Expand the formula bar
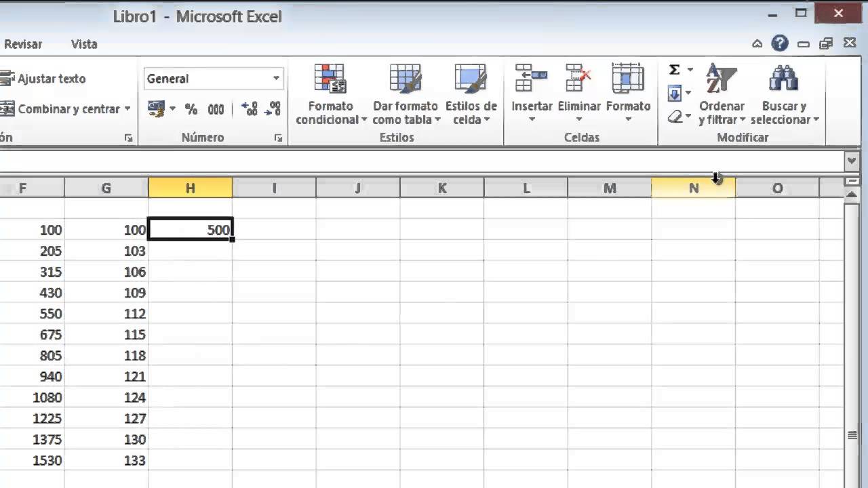The width and height of the screenshot is (868, 488). (852, 161)
